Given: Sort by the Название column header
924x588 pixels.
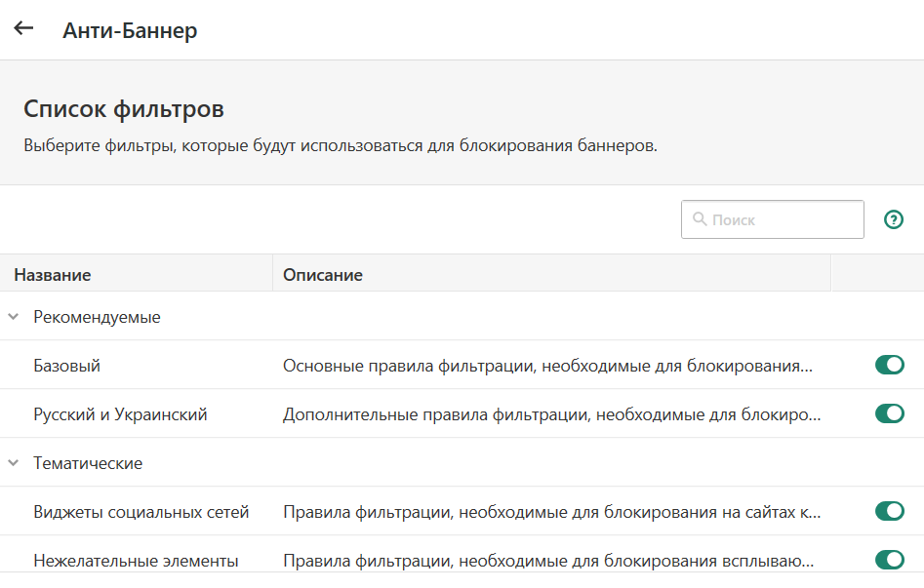Looking at the screenshot, I should coord(53,275).
